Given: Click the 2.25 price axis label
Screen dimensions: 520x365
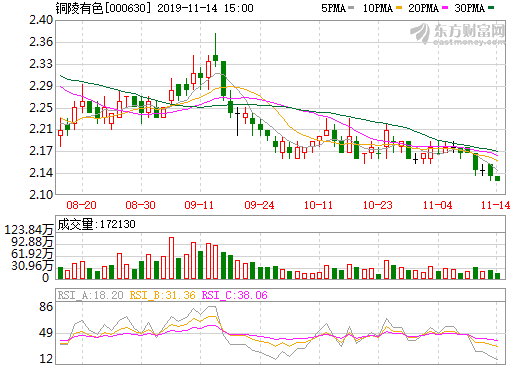Looking at the screenshot, I should click(x=41, y=108).
